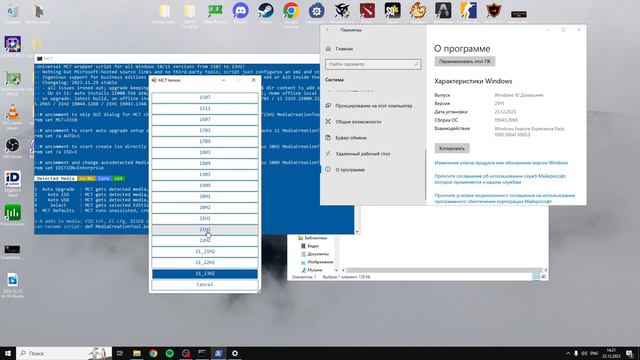
Task: Click the Windows Start button
Action: 8,353
